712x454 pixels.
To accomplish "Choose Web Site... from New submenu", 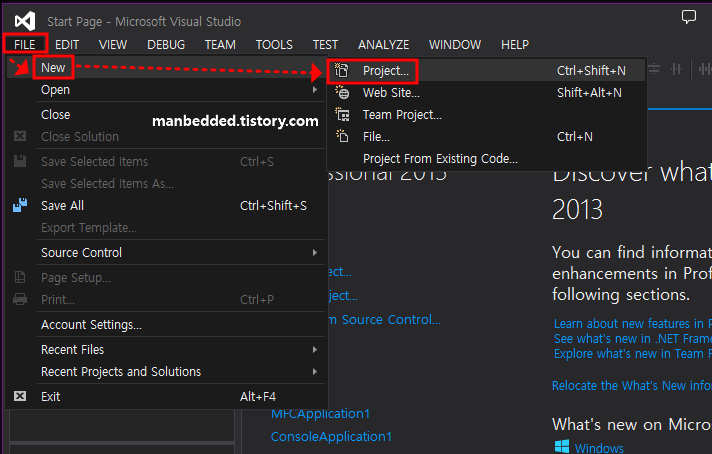I will [486, 93].
